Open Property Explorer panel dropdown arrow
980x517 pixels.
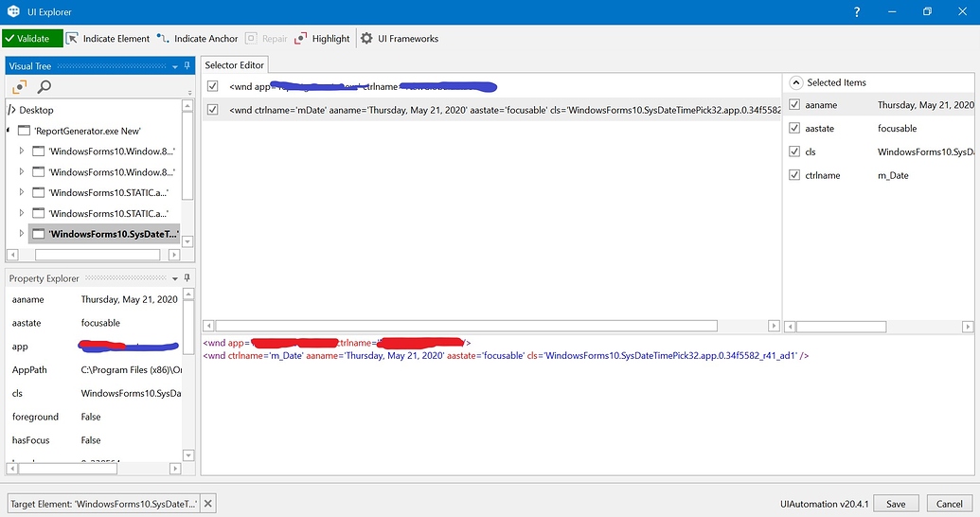[175, 278]
